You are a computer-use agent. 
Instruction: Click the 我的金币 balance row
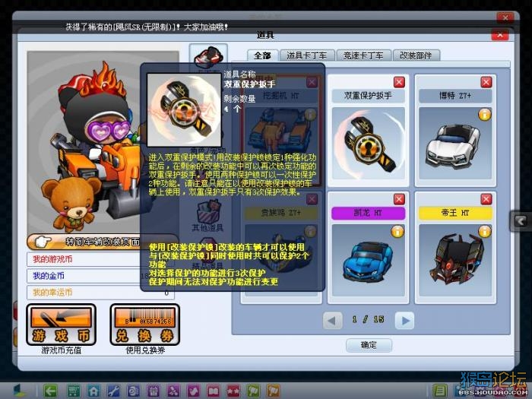(101, 276)
